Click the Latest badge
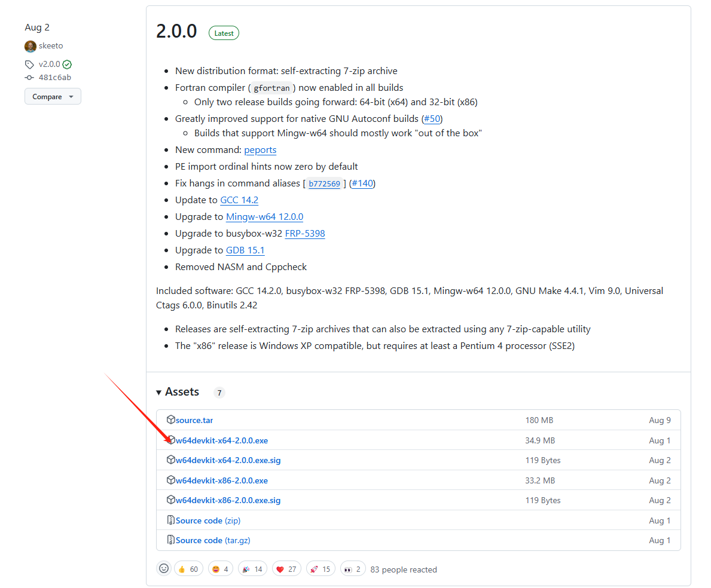This screenshot has height=588, width=711. point(224,33)
